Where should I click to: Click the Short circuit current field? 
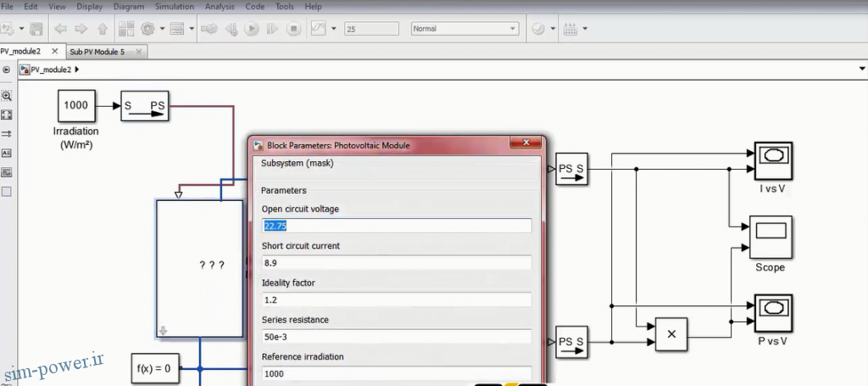(x=397, y=262)
